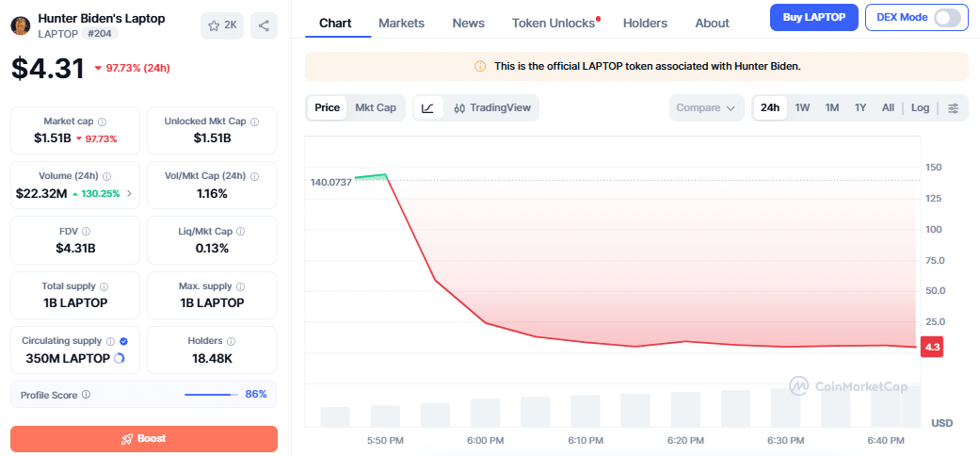This screenshot has width=980, height=456.
Task: Open the Chart tab
Action: 336,24
